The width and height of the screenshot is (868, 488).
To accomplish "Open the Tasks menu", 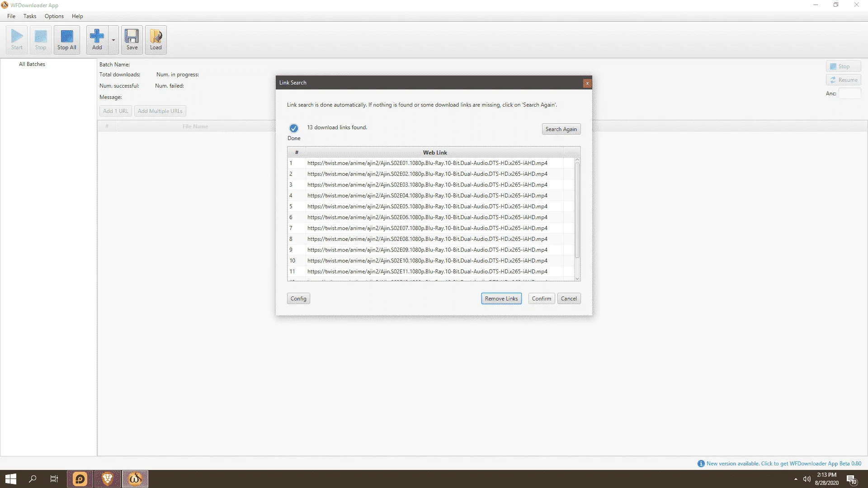I will (x=30, y=16).
